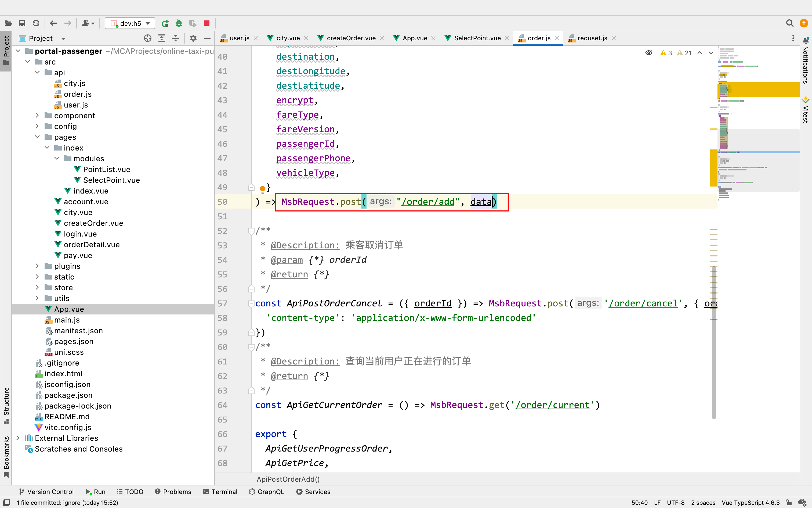Screen dimensions: 812x508
Task: Collapse the modules folder
Action: [x=57, y=159]
